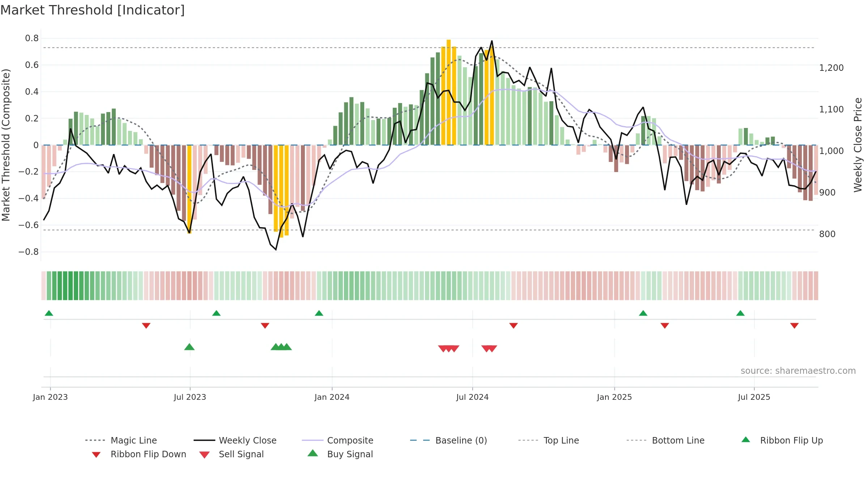Viewport: 868px width, 488px height.
Task: Click the Jul 2025 x-axis label
Action: pos(754,397)
